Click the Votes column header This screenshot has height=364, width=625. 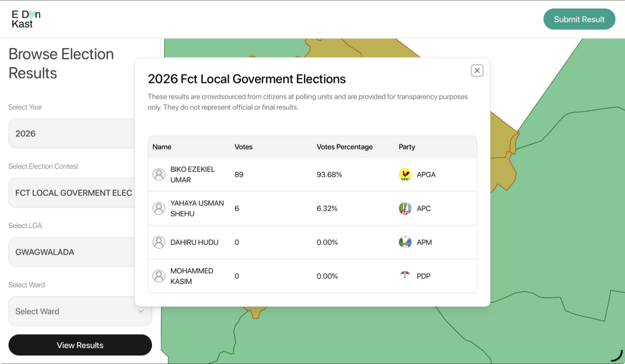[244, 147]
